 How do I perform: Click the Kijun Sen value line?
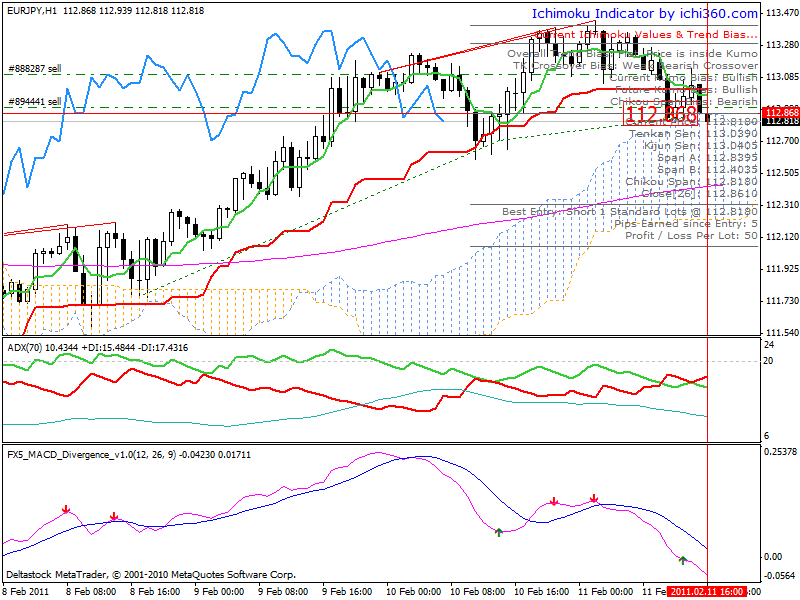click(x=701, y=146)
